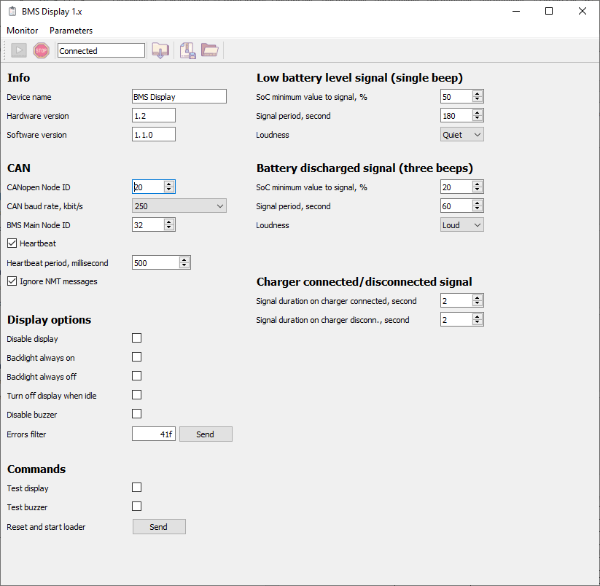Click the Errors filter input field
This screenshot has height=586, width=600.
[x=154, y=434]
